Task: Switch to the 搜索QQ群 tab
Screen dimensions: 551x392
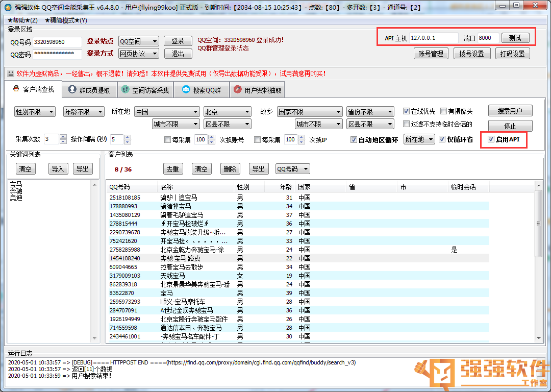Action: click(x=202, y=90)
